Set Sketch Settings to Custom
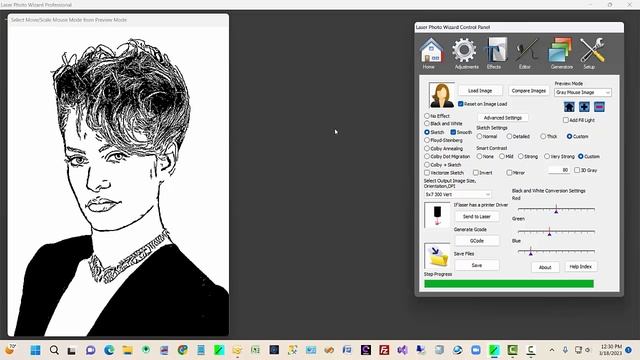640x360 pixels. (x=569, y=136)
